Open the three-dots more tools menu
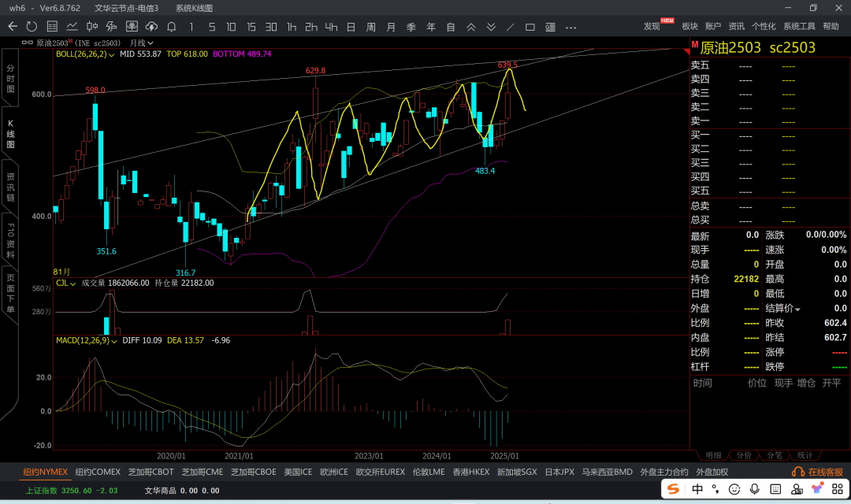This screenshot has height=504, width=851. (x=570, y=27)
